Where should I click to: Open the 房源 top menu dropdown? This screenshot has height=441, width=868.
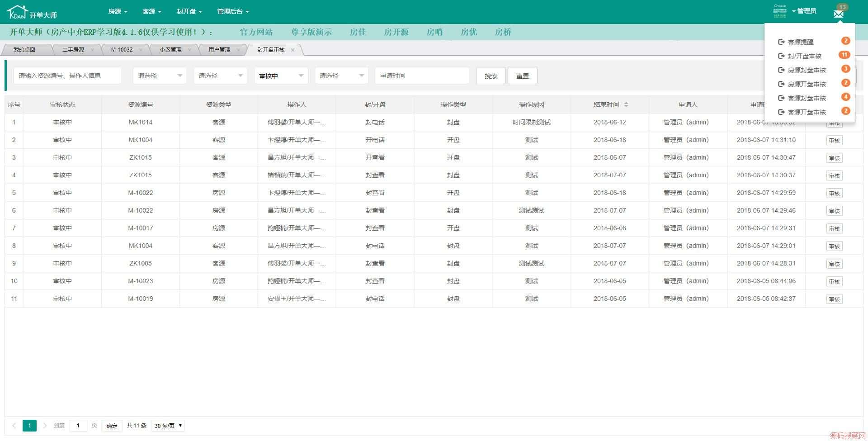click(x=118, y=11)
